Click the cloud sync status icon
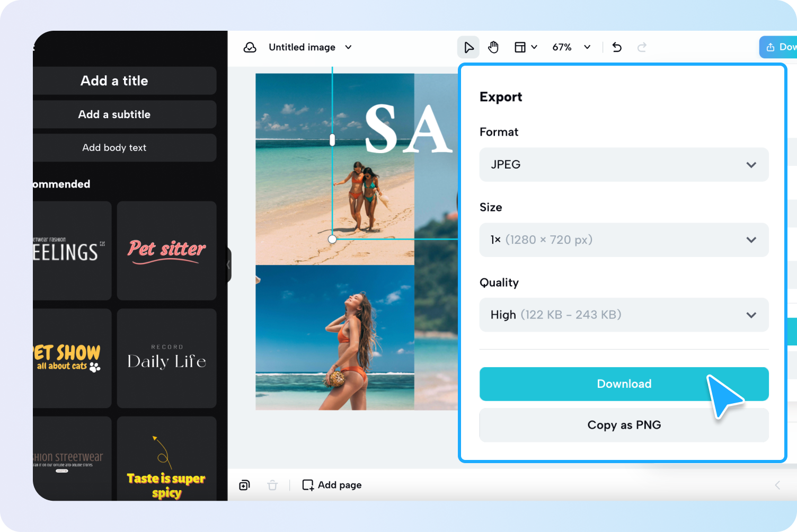797x532 pixels. coord(250,47)
